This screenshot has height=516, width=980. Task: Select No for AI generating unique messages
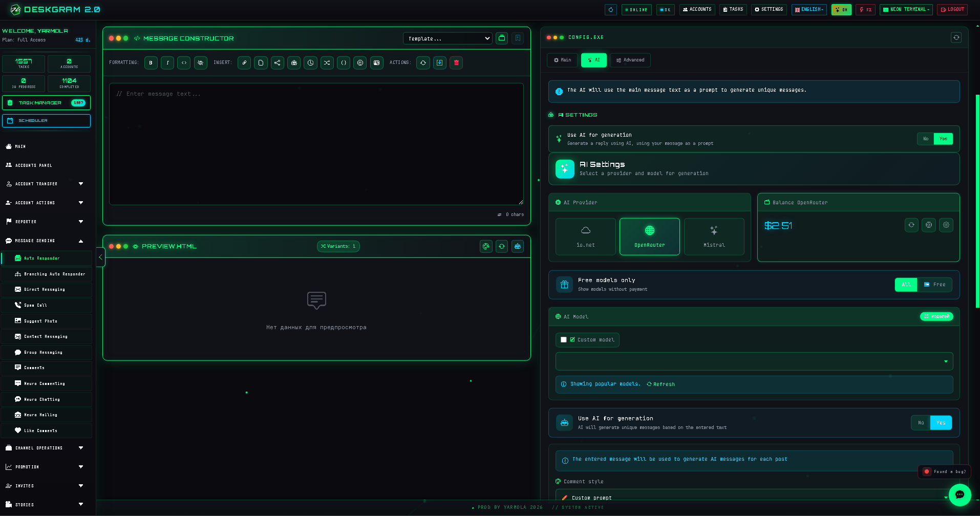[x=921, y=423]
